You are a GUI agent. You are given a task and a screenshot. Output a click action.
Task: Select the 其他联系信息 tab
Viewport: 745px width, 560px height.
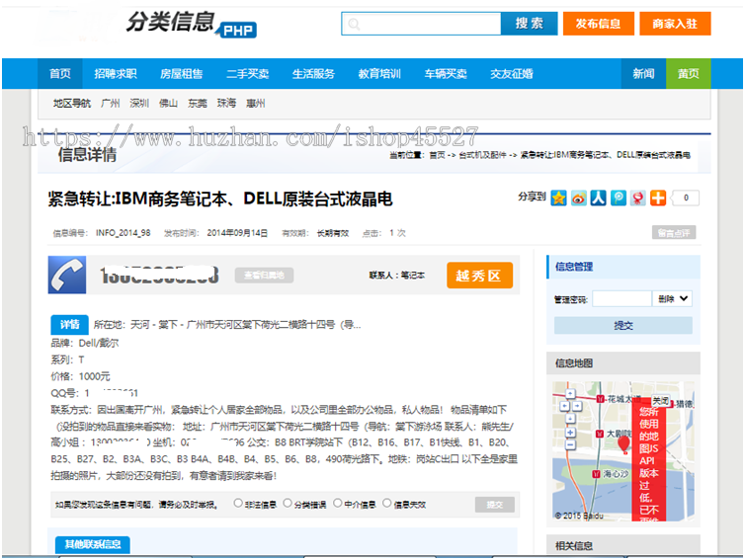[93, 544]
